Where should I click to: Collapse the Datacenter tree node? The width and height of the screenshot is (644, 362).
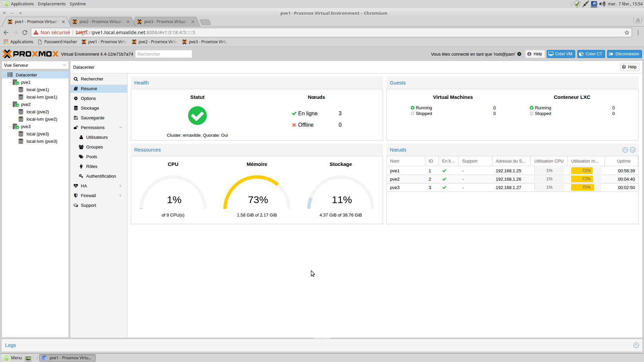coord(5,75)
